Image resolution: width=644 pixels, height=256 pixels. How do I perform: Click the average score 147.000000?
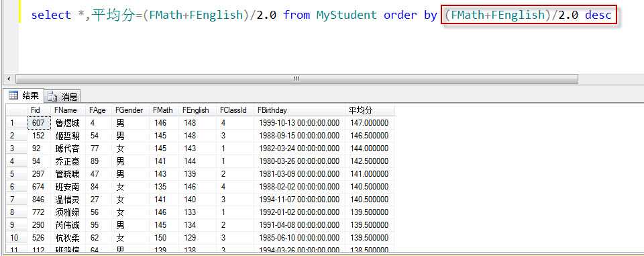[370, 123]
